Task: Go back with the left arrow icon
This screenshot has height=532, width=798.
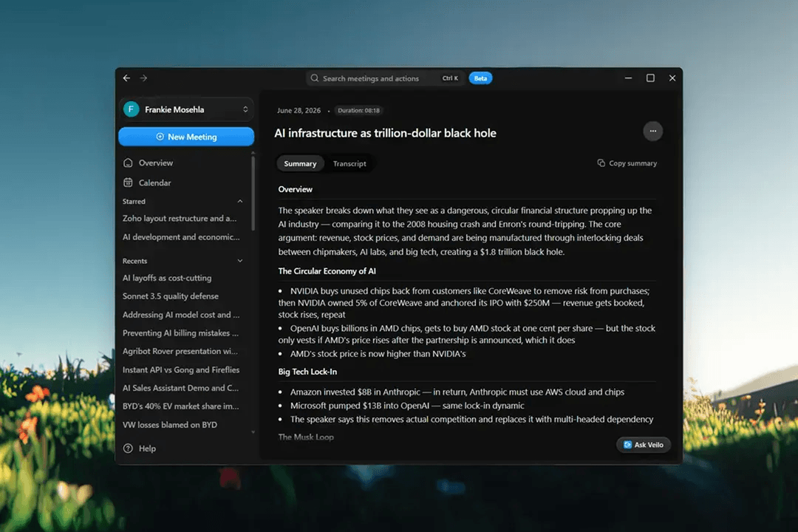Action: coord(127,78)
